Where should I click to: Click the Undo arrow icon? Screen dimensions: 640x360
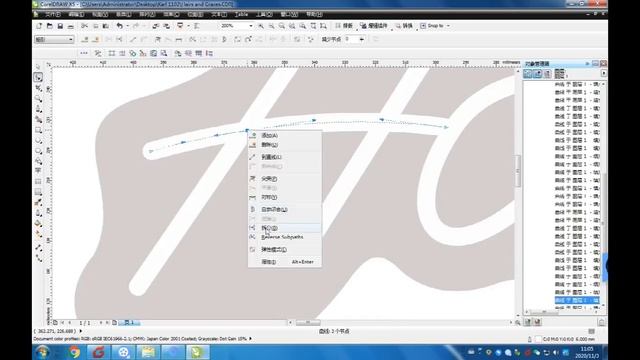pyautogui.click(x=119, y=26)
